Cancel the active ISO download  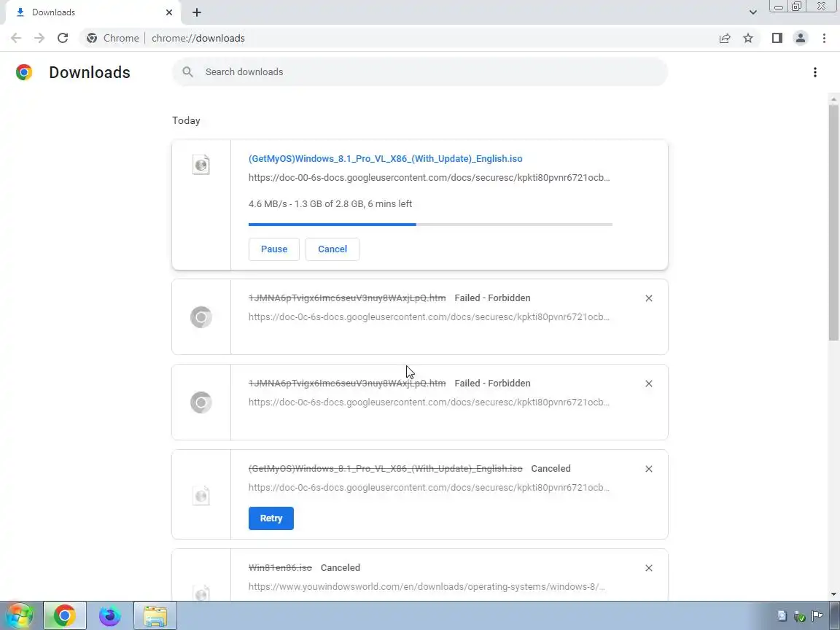(x=332, y=249)
